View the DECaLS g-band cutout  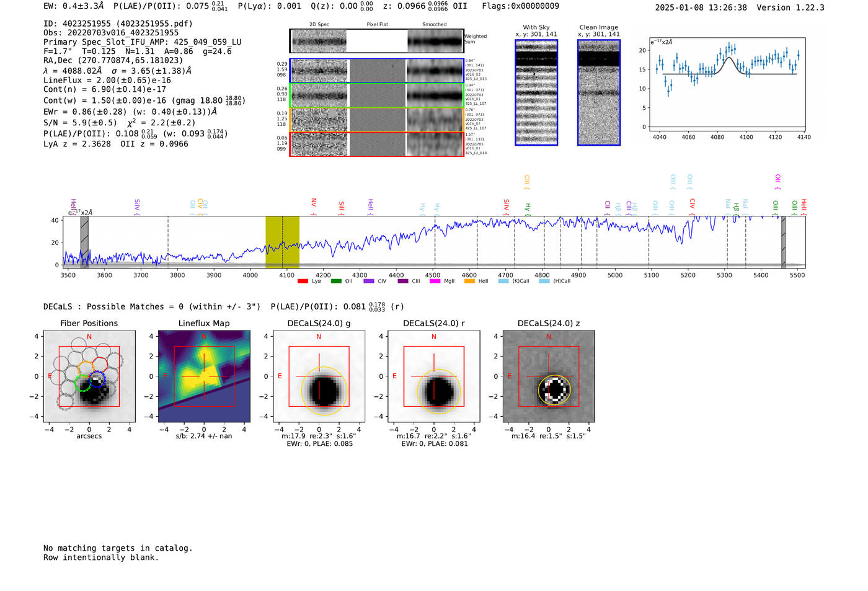tap(319, 376)
